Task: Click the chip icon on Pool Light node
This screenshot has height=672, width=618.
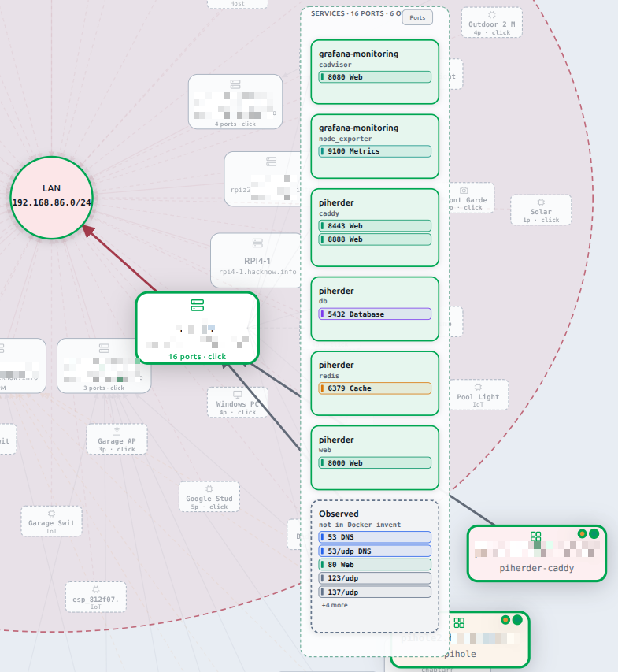Action: (478, 387)
